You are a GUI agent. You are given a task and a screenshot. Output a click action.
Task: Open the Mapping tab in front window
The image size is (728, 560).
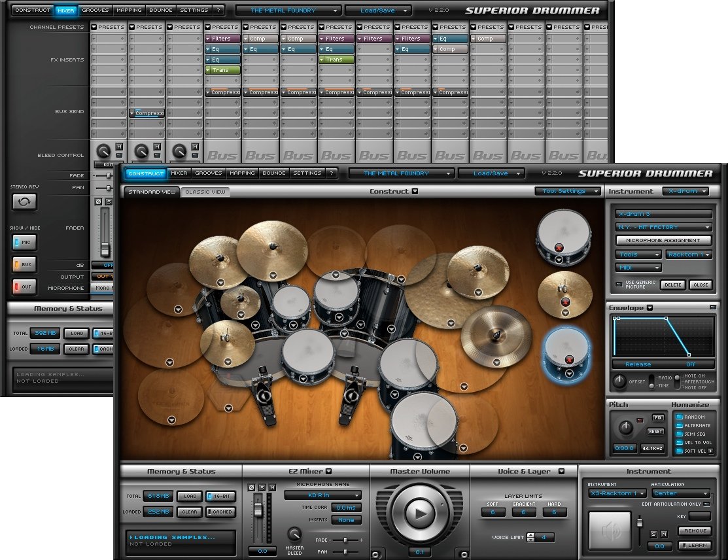pyautogui.click(x=243, y=173)
